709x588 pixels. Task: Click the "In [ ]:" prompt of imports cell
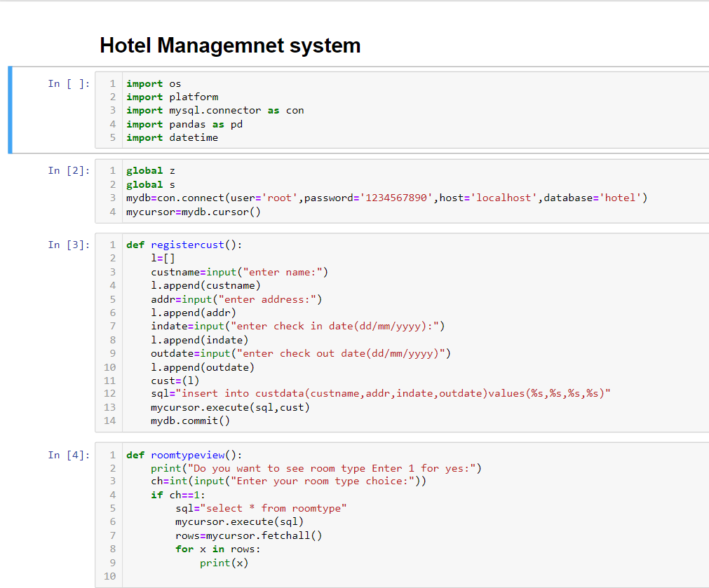pos(68,84)
